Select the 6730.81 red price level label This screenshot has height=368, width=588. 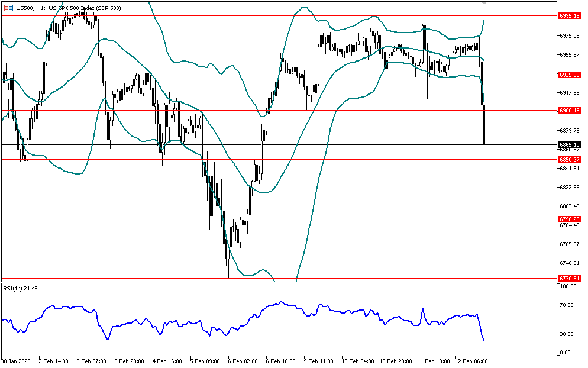point(569,278)
